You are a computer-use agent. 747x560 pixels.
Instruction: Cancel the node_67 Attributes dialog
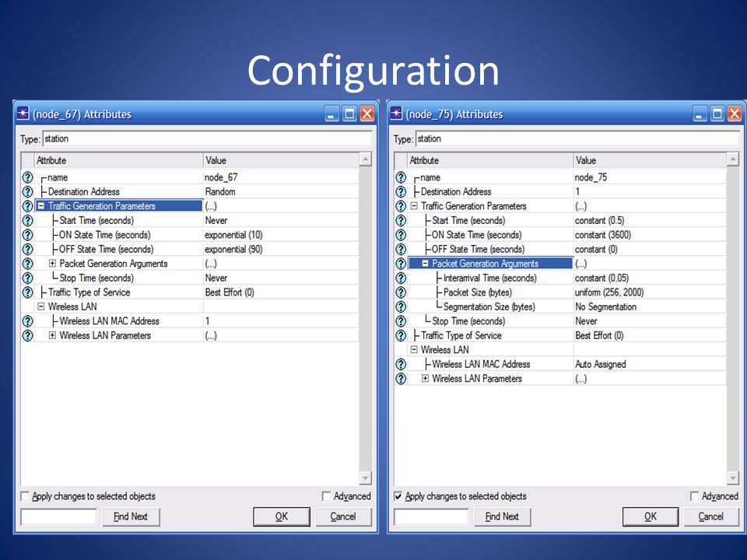point(343,516)
